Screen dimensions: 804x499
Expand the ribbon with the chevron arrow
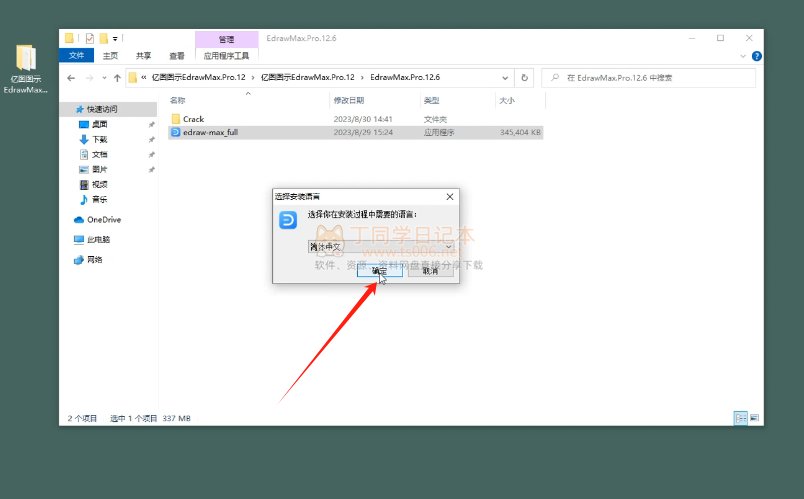click(x=743, y=56)
